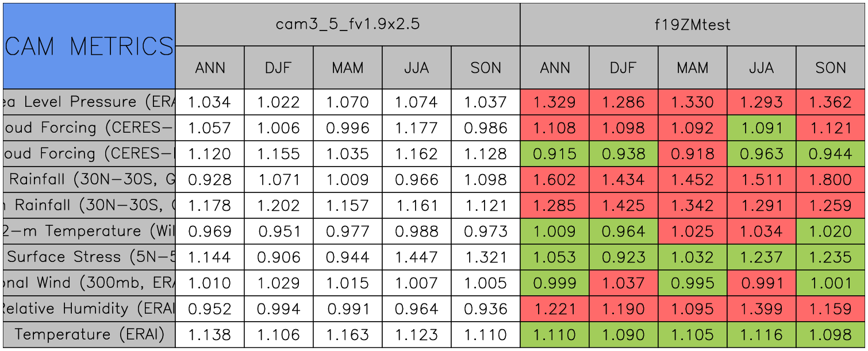Click the DJF column header under cam3_5_fv1.9x2.5

click(x=278, y=68)
